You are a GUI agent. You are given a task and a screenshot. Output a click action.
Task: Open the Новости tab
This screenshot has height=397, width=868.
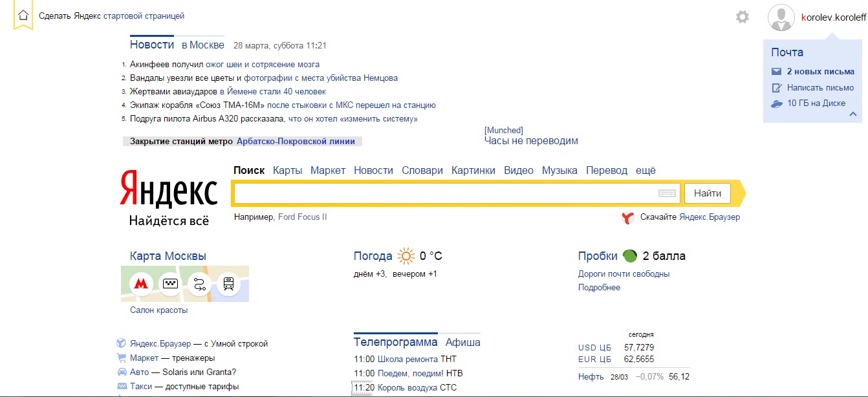click(x=152, y=45)
